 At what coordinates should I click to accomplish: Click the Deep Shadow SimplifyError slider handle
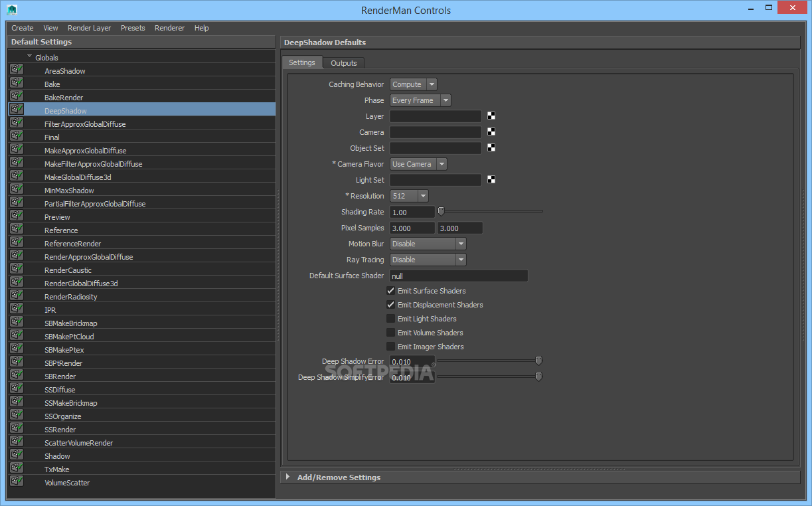click(539, 377)
